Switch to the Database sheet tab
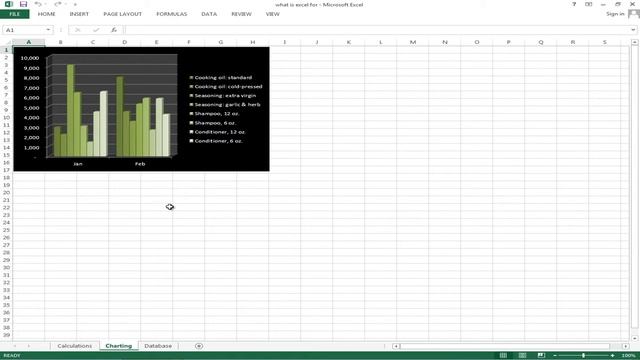Screen dimensions: 640x360 click(x=158, y=346)
